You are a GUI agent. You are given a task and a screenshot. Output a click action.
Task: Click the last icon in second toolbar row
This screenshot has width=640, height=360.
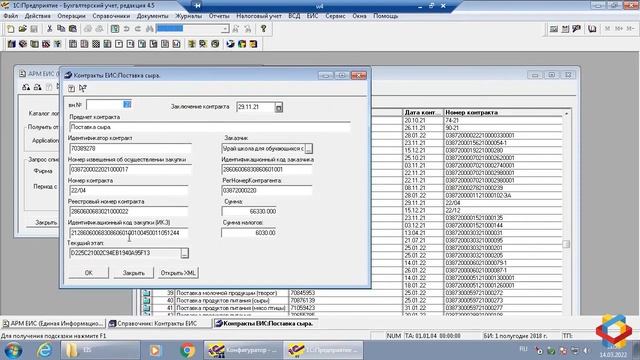[x=253, y=44]
